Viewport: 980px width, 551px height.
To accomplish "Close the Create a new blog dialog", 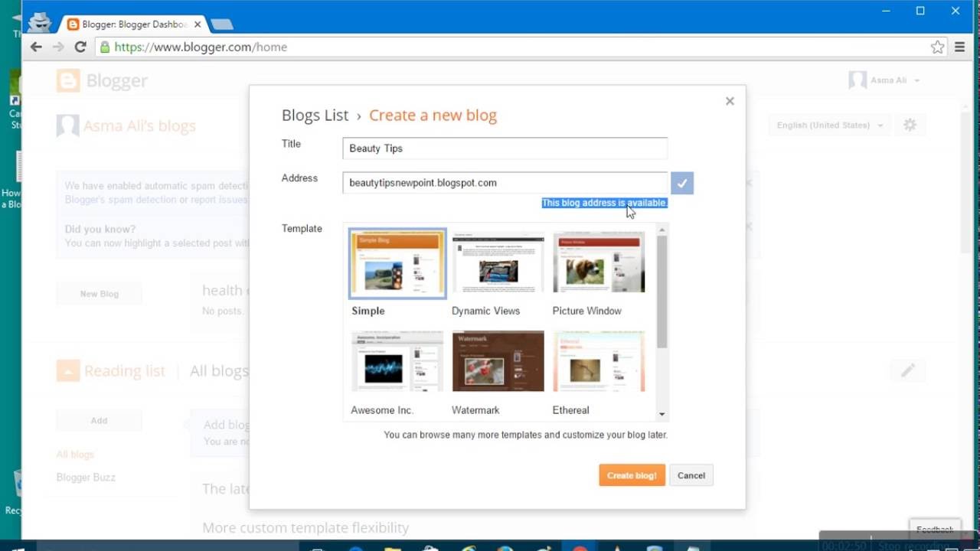I will [730, 101].
